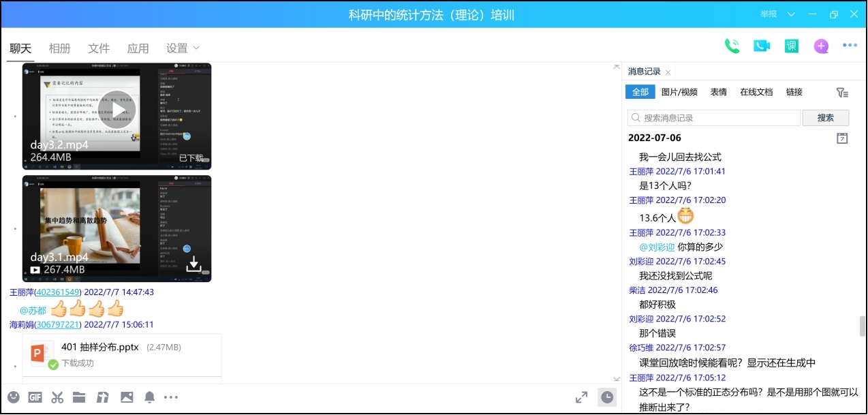Viewport: 868px width, 415px height.
Task: Toggle the message history clock button
Action: 606,397
